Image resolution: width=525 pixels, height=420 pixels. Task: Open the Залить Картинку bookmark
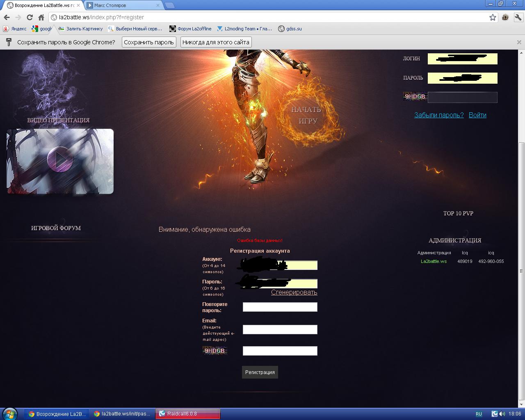(x=81, y=29)
